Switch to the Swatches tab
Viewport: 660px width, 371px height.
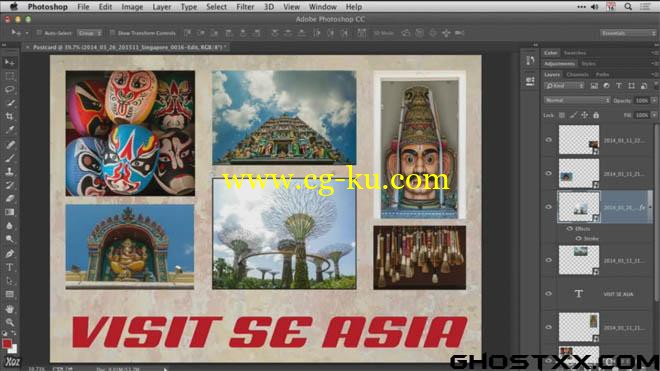[575, 53]
